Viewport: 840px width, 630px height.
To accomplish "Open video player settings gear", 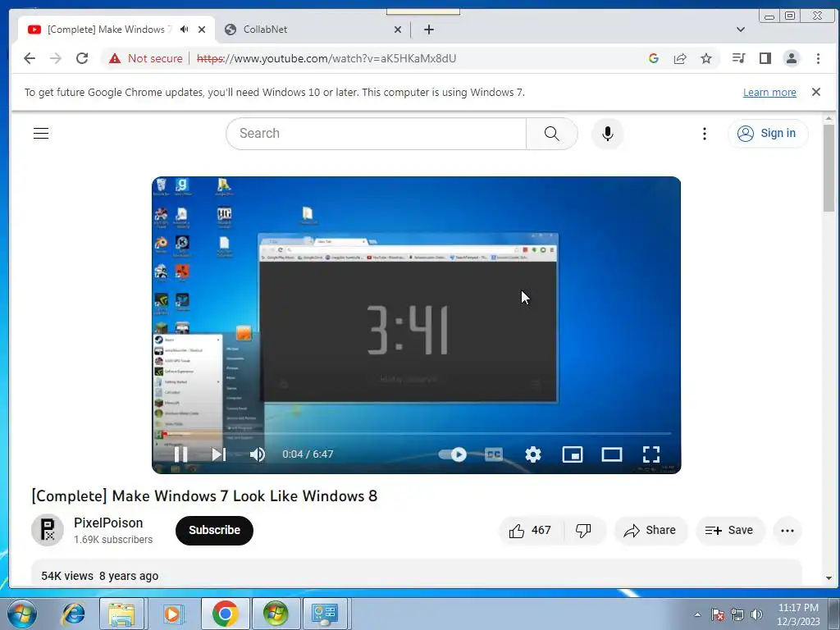I will click(x=533, y=454).
